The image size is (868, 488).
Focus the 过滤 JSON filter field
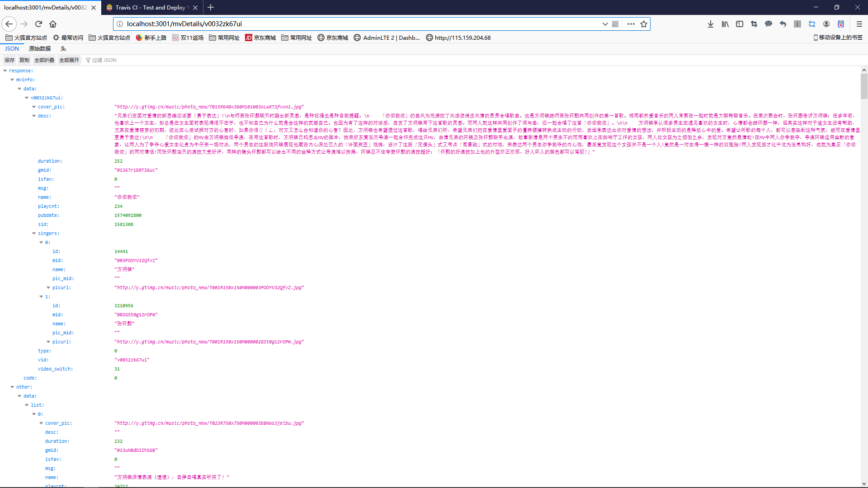coord(104,60)
